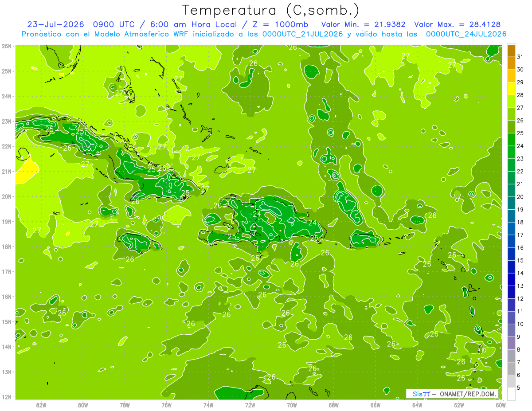Image resolution: width=532 pixels, height=411 pixels.
Task: Click the color scale label '31'
Action: click(520, 57)
